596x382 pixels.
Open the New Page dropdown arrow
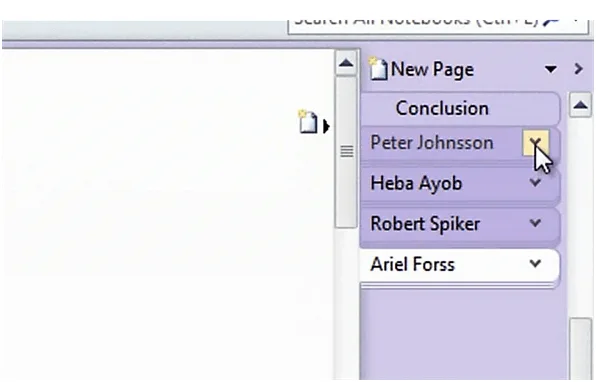(x=551, y=70)
